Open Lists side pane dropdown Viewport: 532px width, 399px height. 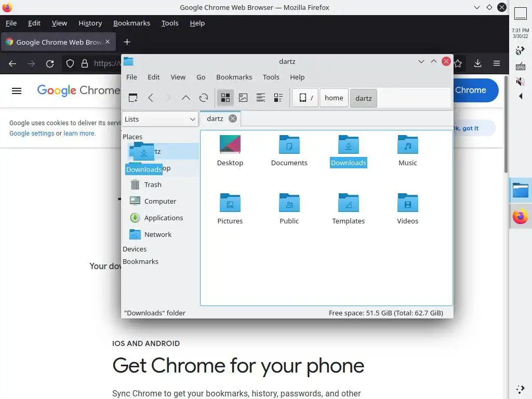[x=160, y=119]
